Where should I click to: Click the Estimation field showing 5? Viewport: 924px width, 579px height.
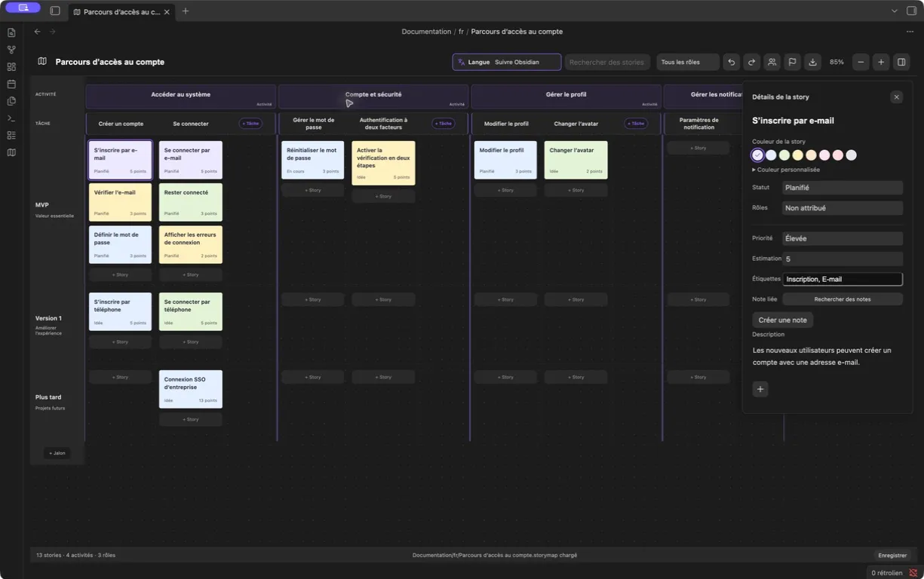[x=842, y=259]
